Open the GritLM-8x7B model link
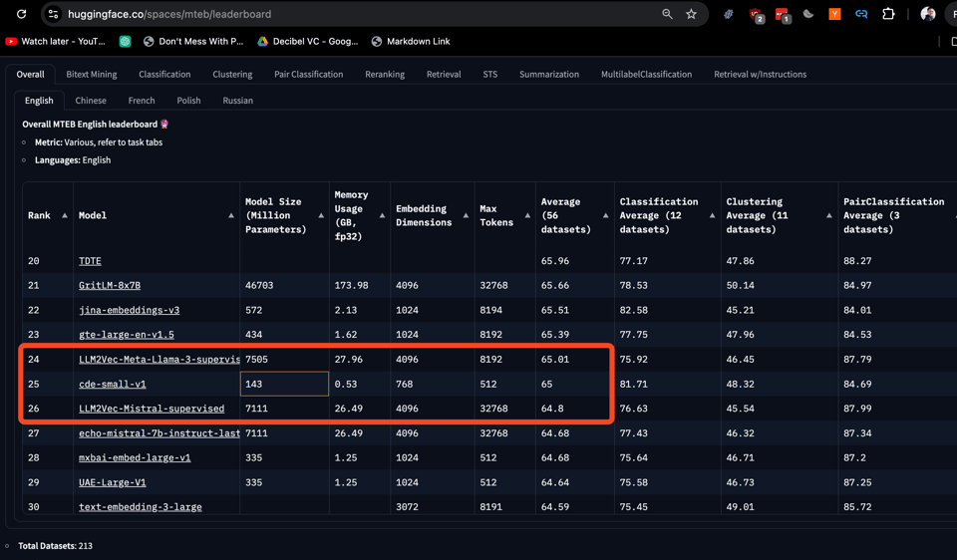Screen dimensions: 957x560 point(110,285)
